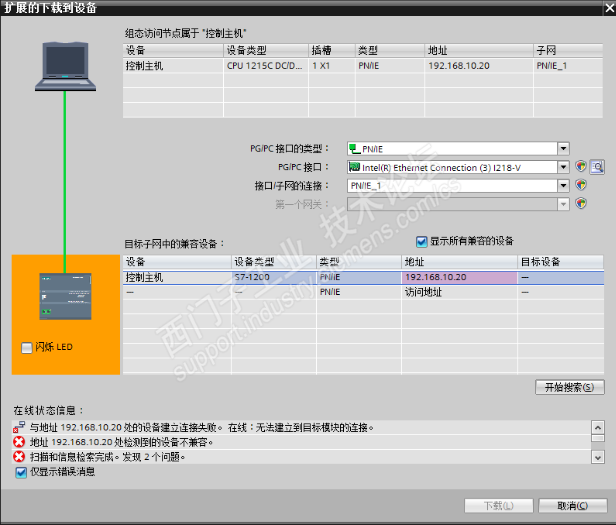The height and width of the screenshot is (525, 616).
Task: Select the 访问地址 row
Action: 363,292
